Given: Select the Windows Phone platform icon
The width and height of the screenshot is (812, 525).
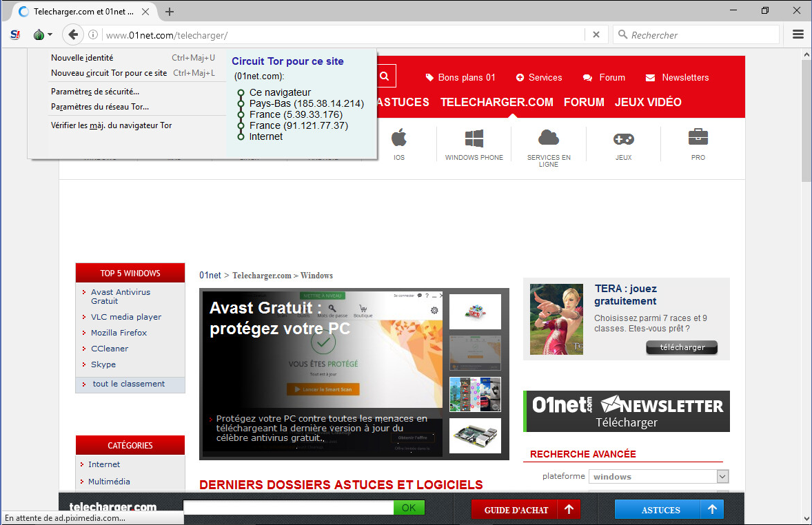Looking at the screenshot, I should pyautogui.click(x=474, y=138).
